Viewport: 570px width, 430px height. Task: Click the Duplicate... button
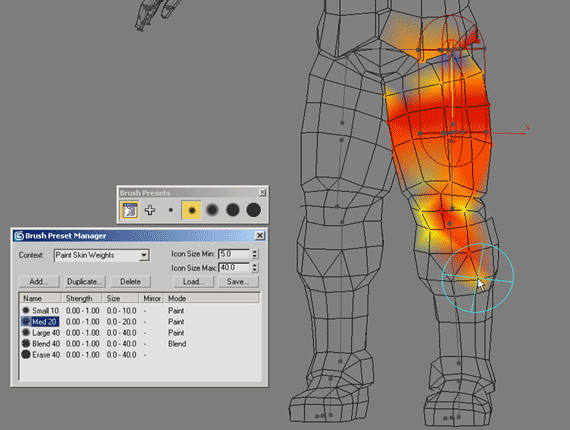pos(85,281)
